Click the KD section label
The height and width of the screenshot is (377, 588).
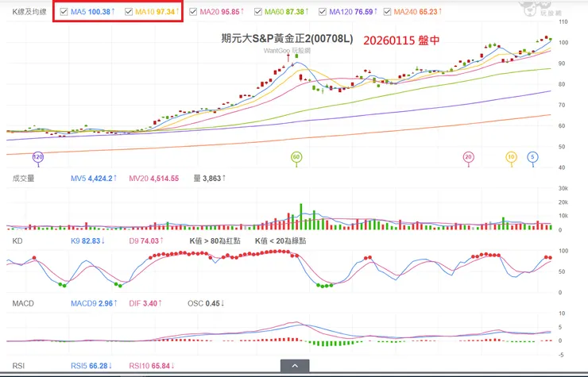click(x=17, y=241)
